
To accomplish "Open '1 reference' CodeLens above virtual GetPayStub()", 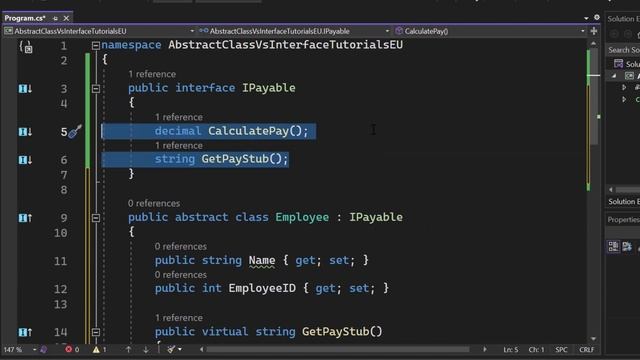I will click(x=179, y=318).
